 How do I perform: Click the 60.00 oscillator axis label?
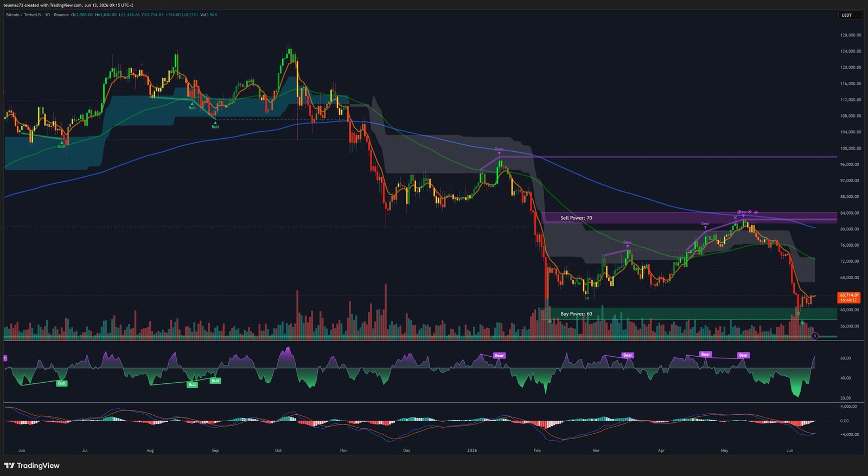[x=845, y=358]
